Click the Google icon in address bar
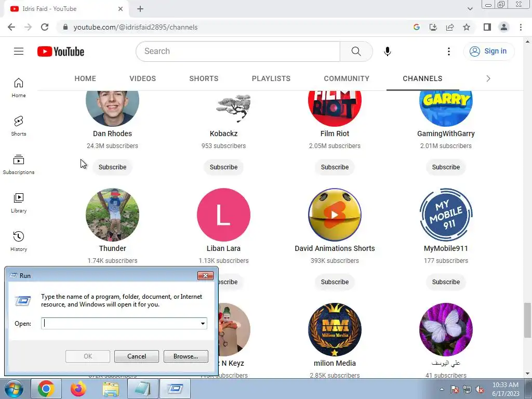Image resolution: width=532 pixels, height=399 pixels. tap(417, 27)
